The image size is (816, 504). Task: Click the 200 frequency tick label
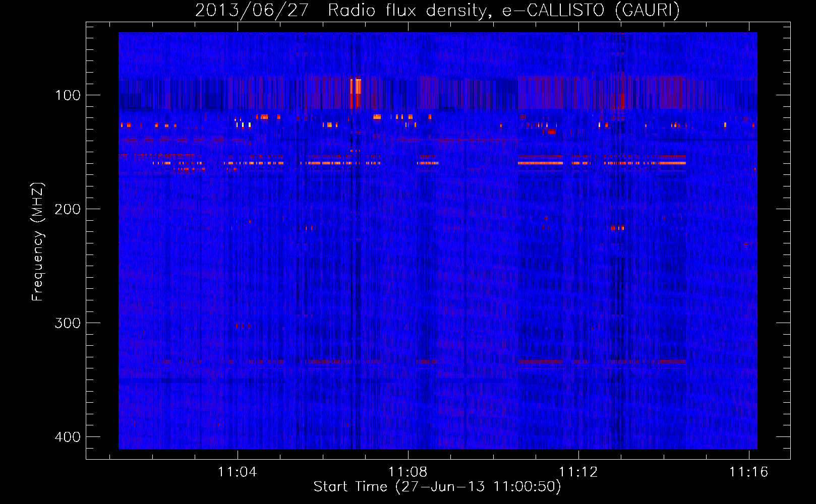[x=68, y=209]
